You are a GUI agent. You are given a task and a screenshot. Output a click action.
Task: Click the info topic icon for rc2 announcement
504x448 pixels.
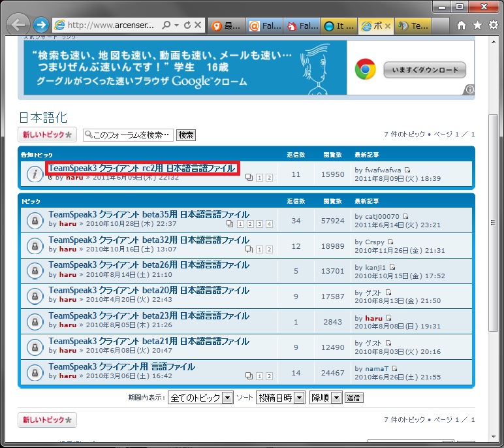pyautogui.click(x=35, y=174)
